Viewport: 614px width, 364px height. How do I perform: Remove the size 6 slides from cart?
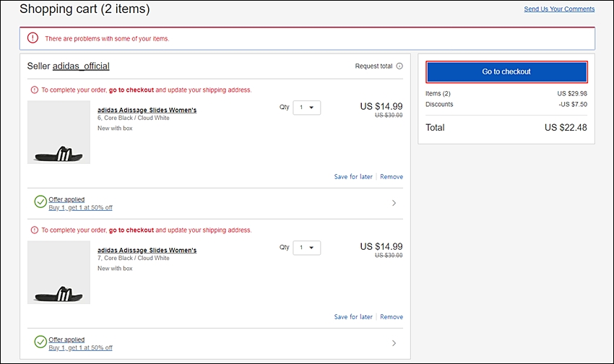click(x=392, y=176)
